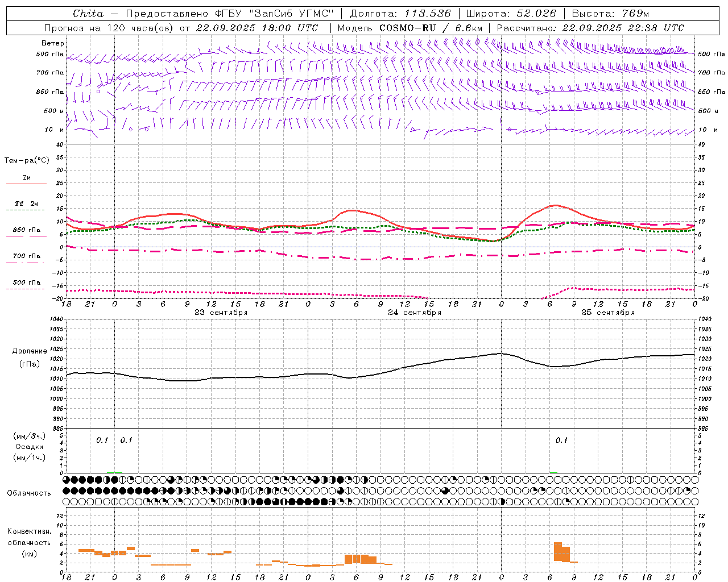Click the (км) unit label of convective cloudiness
This screenshot has width=728, height=582.
[29, 554]
